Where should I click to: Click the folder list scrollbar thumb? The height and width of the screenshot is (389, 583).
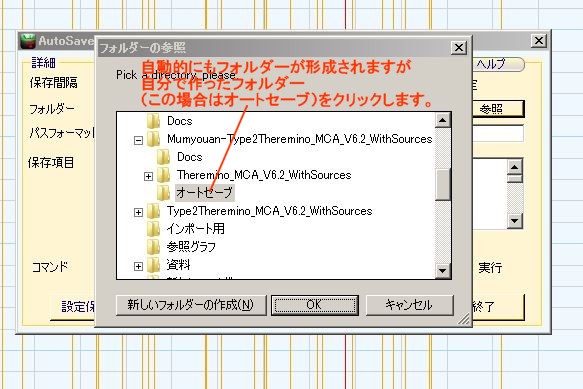[443, 185]
